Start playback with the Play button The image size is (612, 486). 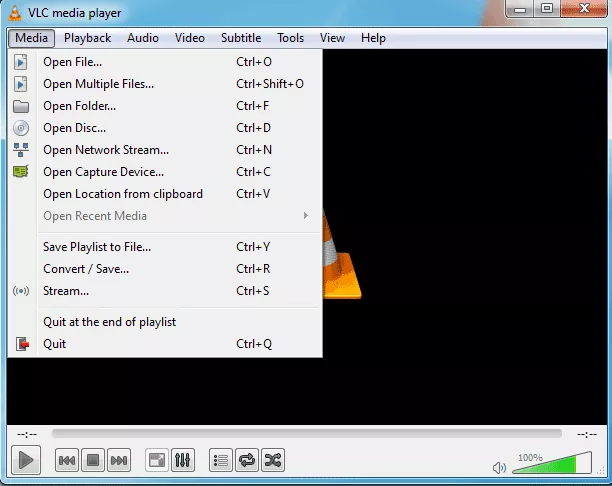(26, 460)
